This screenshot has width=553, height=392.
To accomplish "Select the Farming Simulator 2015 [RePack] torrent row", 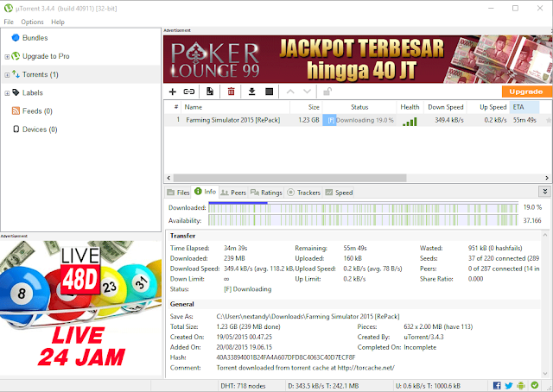I will coord(357,120).
